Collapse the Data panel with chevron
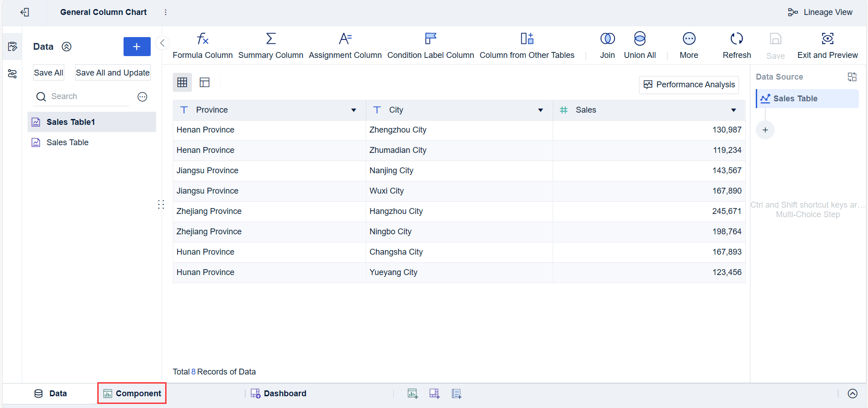The width and height of the screenshot is (868, 408). click(x=162, y=43)
